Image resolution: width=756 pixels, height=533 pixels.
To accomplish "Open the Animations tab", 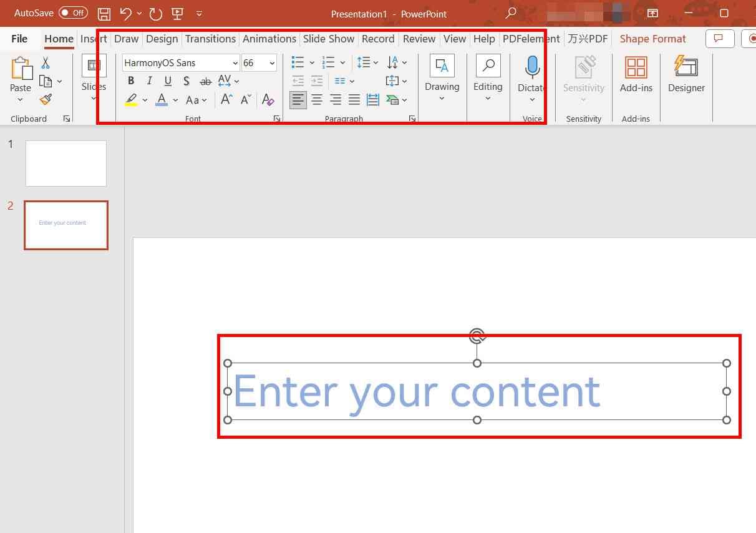I will 269,39.
